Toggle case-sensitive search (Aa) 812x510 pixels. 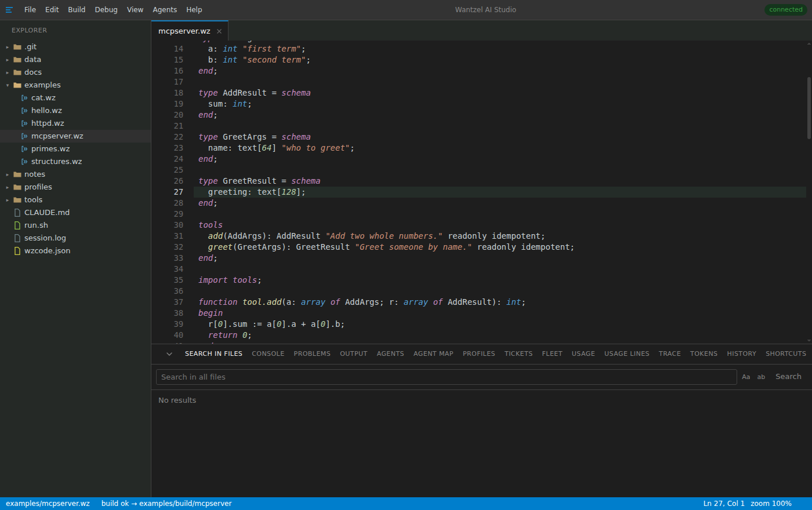tap(746, 377)
